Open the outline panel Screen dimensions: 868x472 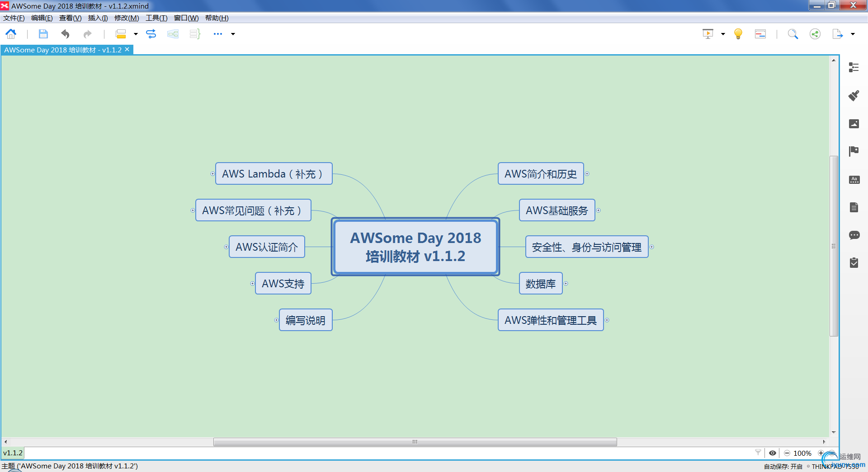(854, 68)
